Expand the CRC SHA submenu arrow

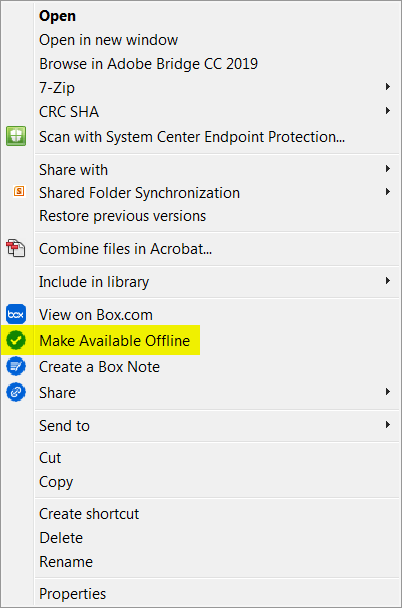pos(387,111)
